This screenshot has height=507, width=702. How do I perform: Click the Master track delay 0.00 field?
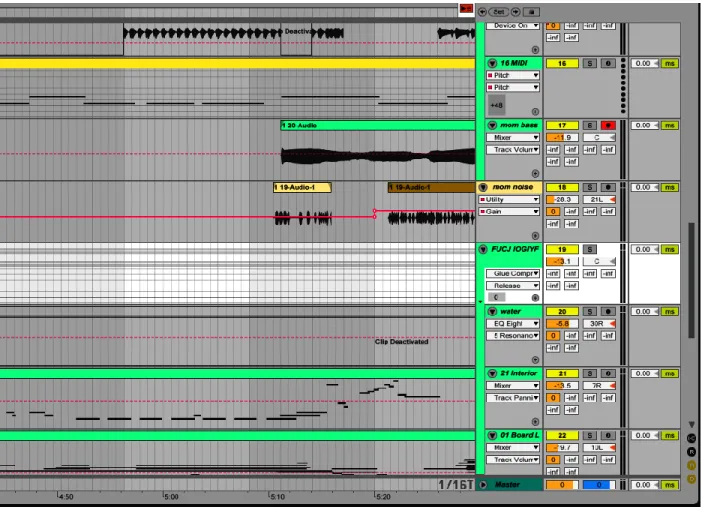click(645, 485)
